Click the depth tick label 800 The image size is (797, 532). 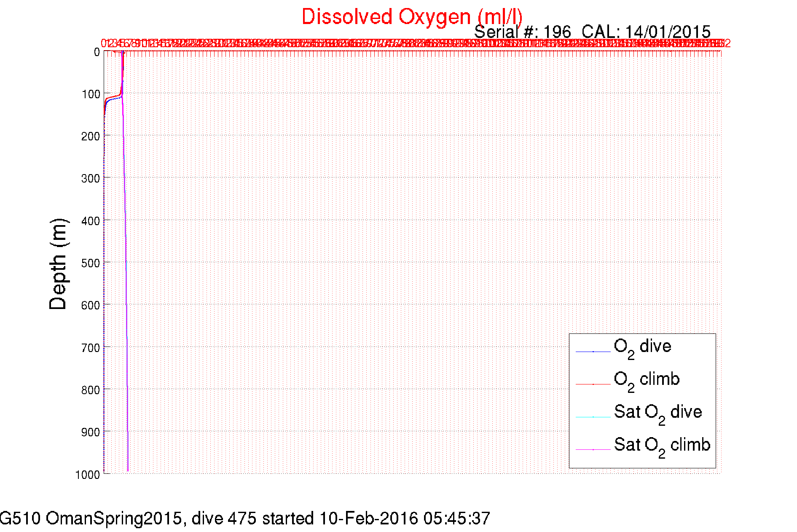91,390
